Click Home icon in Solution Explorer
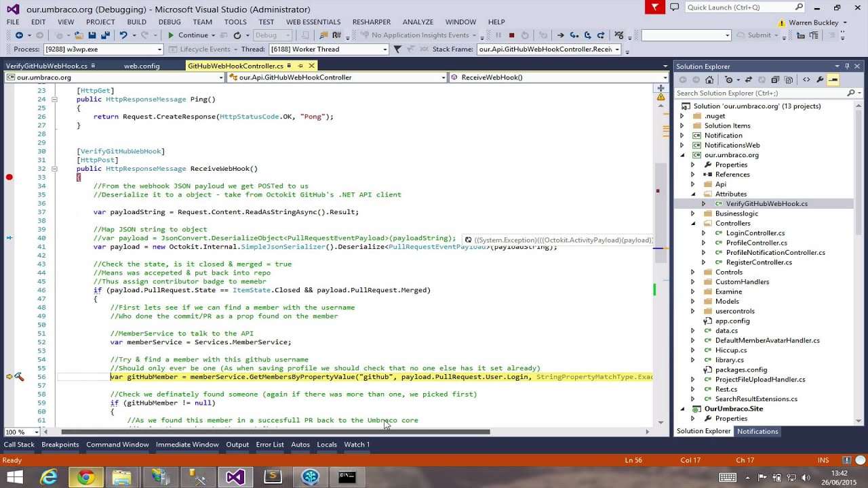This screenshot has width=868, height=488. click(709, 80)
